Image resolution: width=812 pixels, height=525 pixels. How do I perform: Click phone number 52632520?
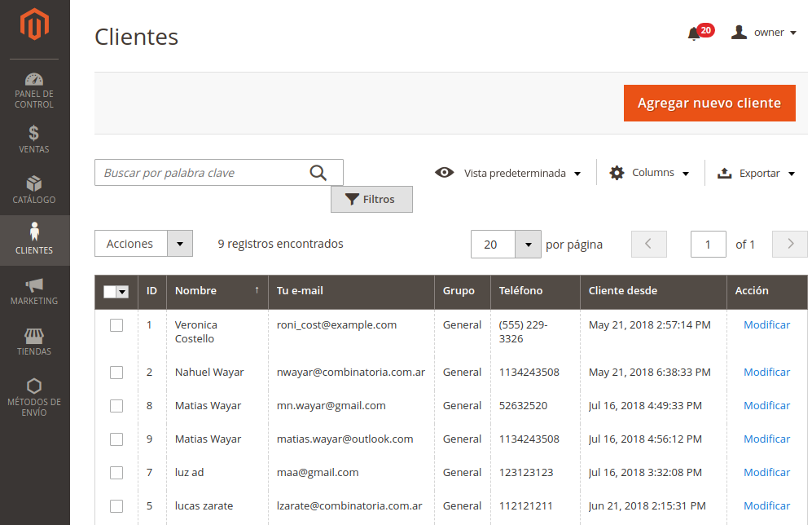coord(523,406)
